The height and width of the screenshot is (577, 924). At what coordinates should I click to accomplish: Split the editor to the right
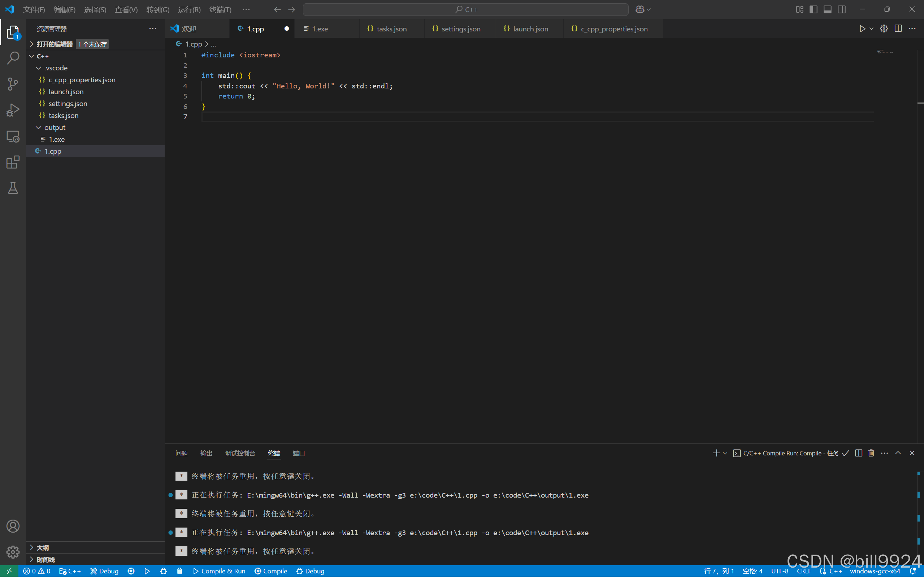[x=898, y=29]
